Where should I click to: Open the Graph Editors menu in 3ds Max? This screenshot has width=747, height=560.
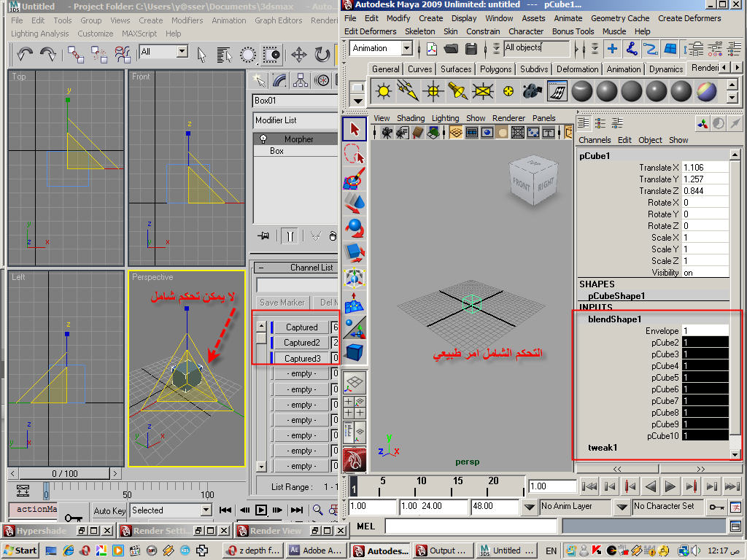(x=278, y=20)
